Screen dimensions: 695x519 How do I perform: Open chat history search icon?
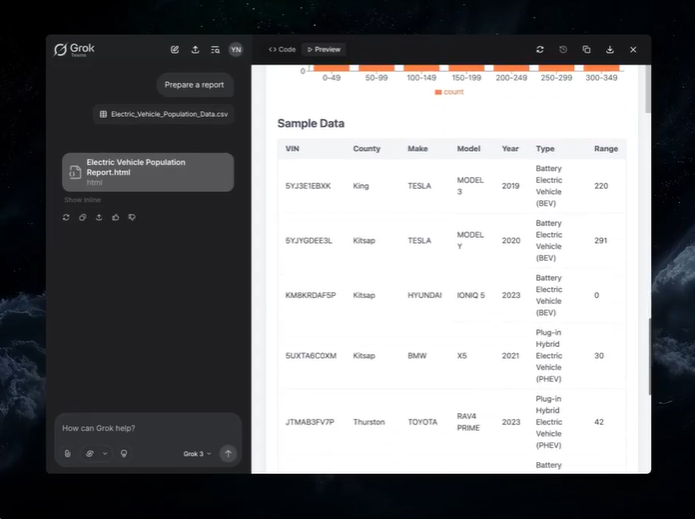(x=215, y=49)
